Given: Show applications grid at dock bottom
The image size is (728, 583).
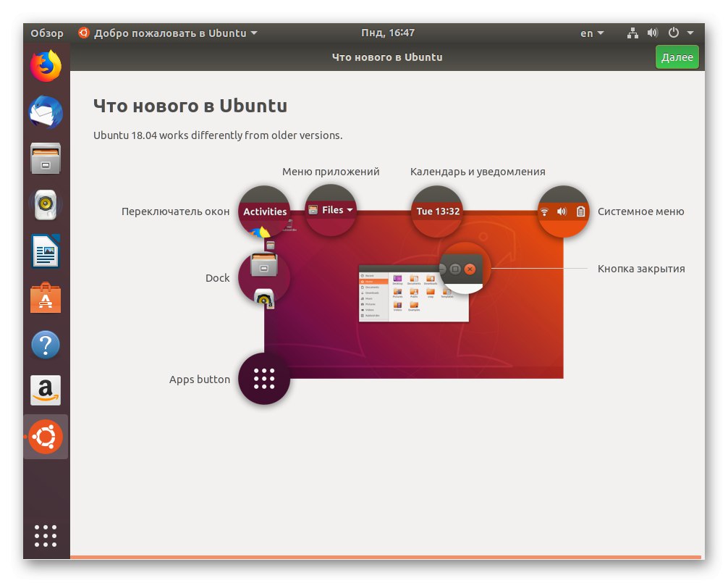Looking at the screenshot, I should pyautogui.click(x=46, y=536).
